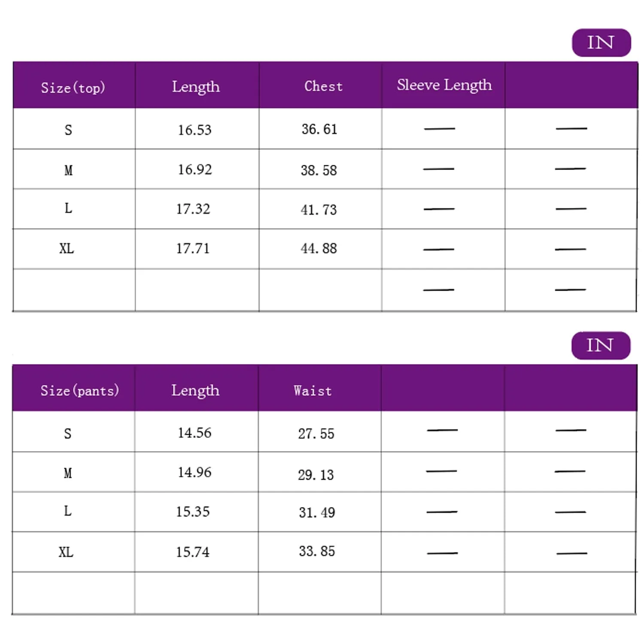Click the Chest column header
The height and width of the screenshot is (644, 644).
(x=323, y=86)
